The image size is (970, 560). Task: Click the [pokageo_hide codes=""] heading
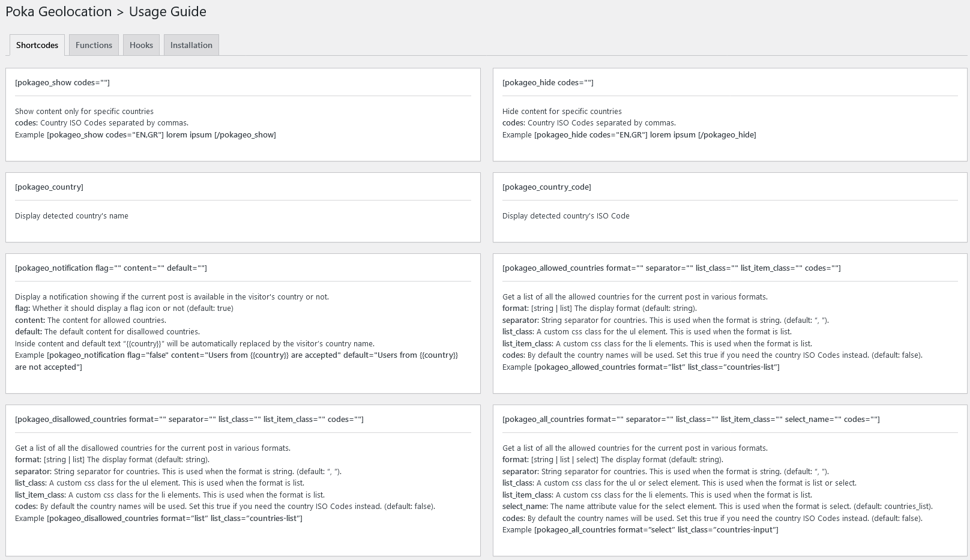(547, 83)
